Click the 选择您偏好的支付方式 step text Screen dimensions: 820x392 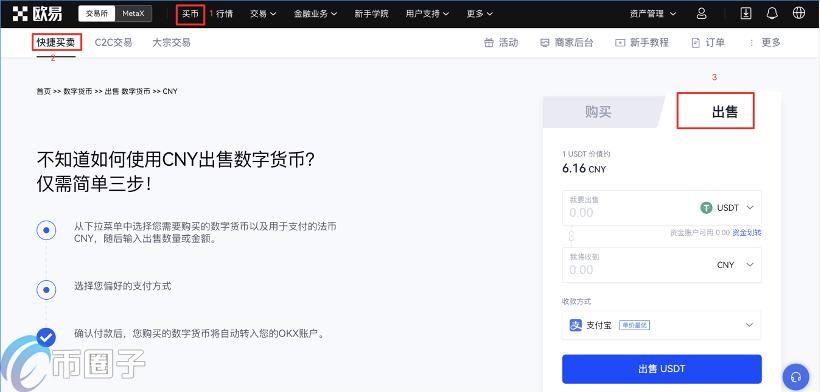click(123, 286)
